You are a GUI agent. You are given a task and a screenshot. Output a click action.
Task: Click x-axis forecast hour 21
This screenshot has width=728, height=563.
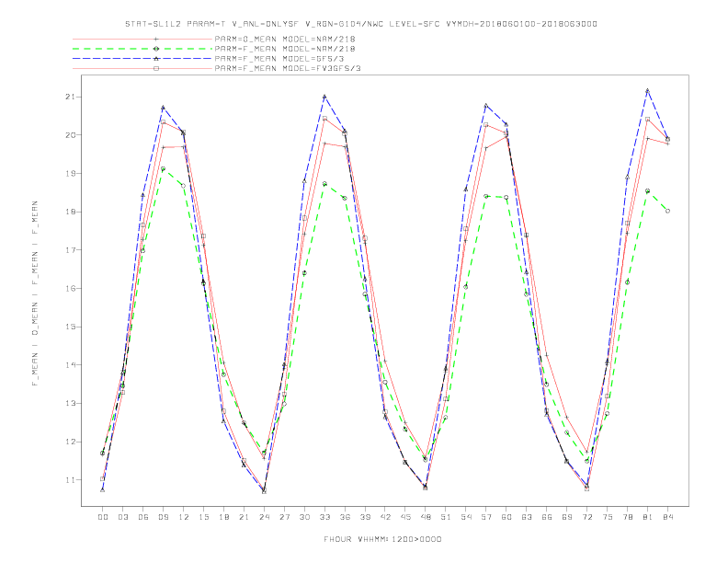click(x=244, y=517)
